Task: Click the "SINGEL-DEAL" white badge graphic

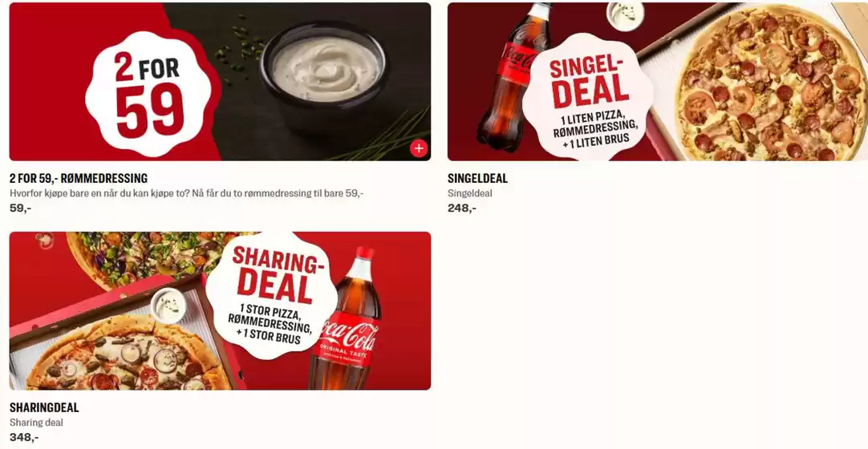Action: [587, 96]
